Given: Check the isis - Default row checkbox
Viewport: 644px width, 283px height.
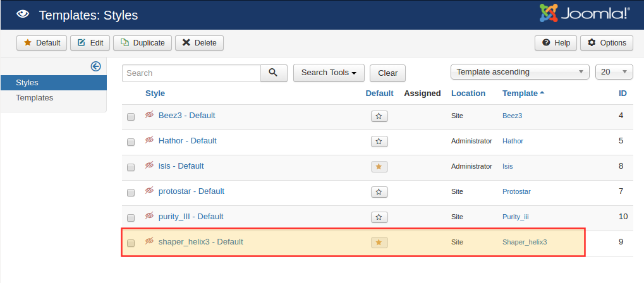Looking at the screenshot, I should coord(131,167).
